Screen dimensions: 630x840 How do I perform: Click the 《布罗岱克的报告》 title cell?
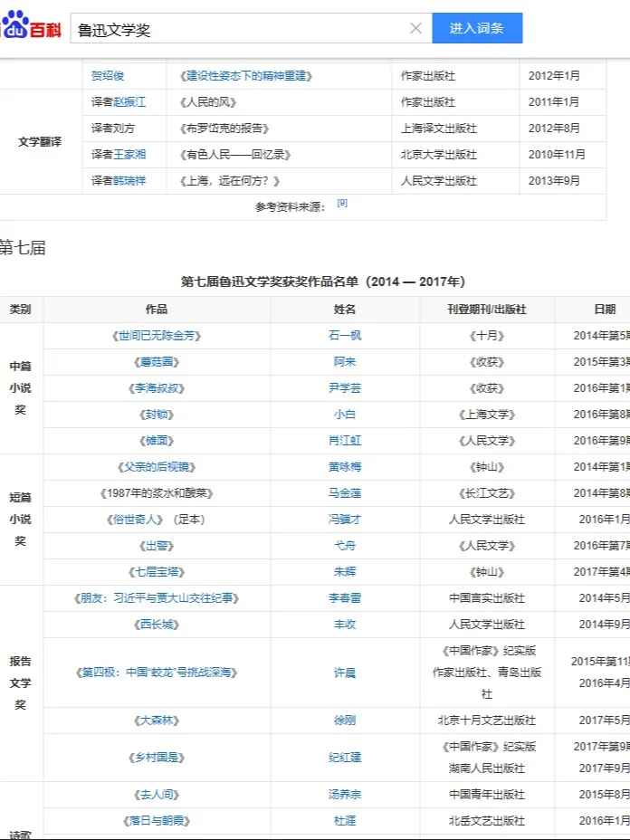[279, 129]
